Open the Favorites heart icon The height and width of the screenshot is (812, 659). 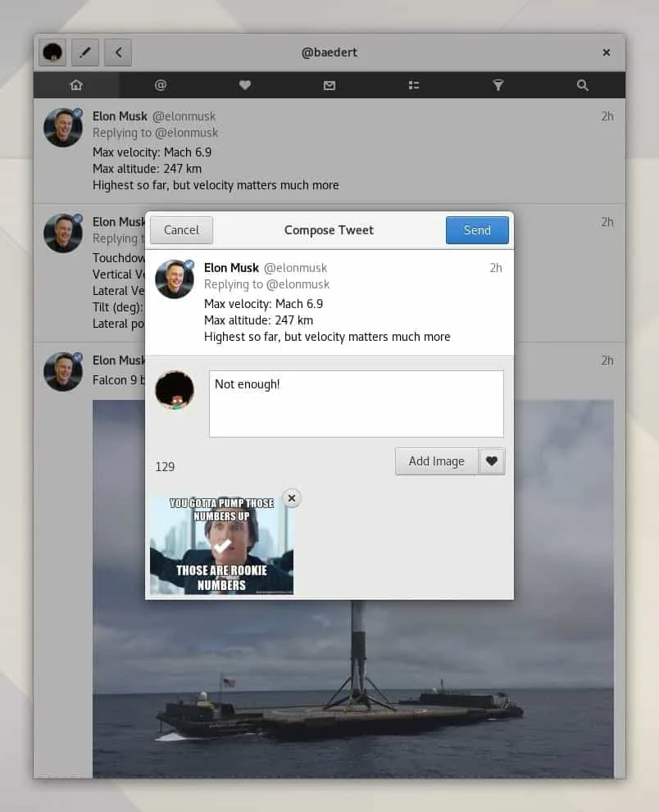(x=244, y=84)
